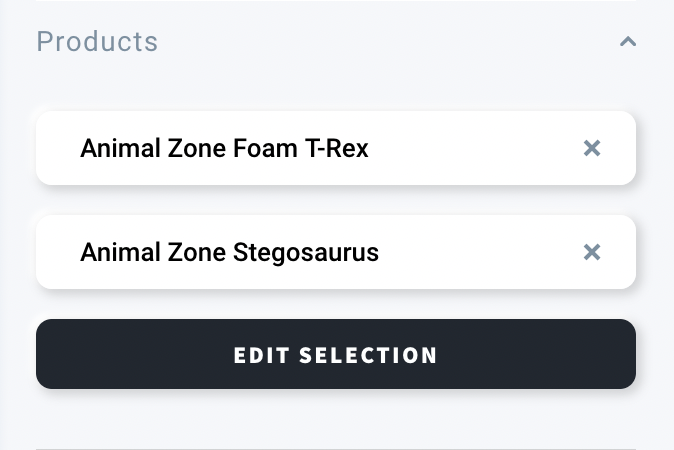Dismiss the second product chip
Viewport: 674px width, 450px height.
(x=592, y=252)
